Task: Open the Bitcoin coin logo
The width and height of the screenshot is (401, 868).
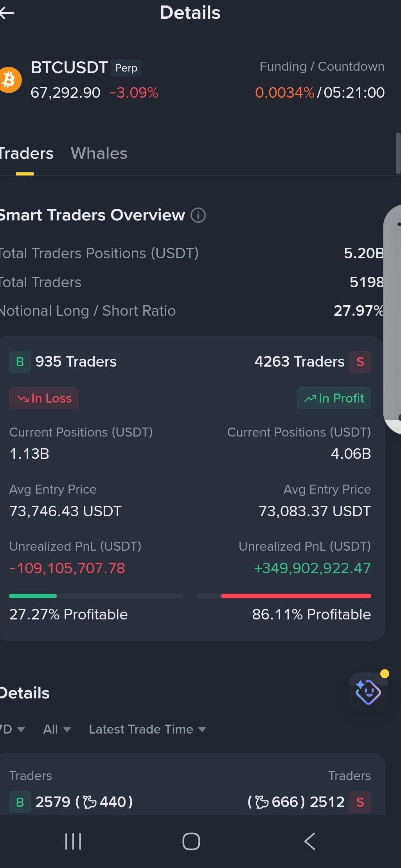Action: 10,80
